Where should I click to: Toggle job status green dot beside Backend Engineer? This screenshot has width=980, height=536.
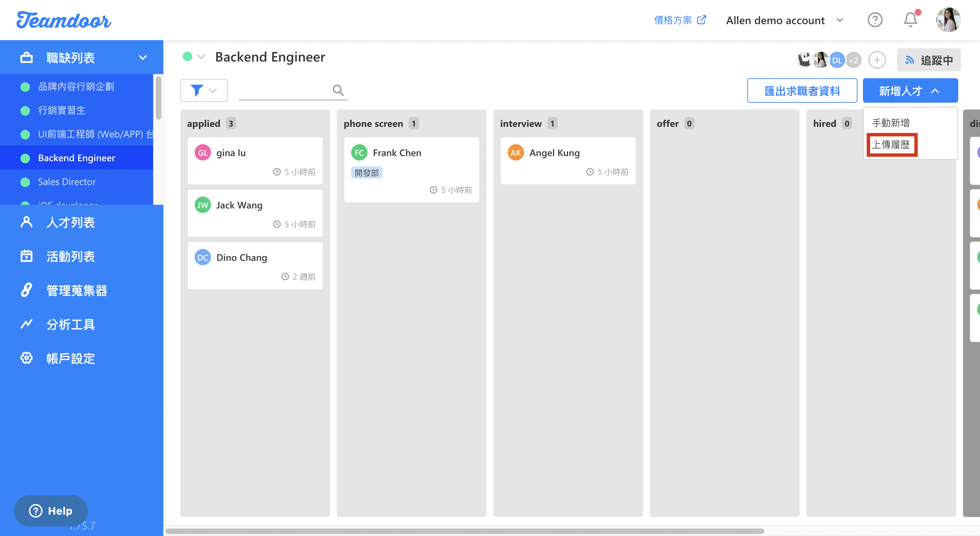(187, 57)
